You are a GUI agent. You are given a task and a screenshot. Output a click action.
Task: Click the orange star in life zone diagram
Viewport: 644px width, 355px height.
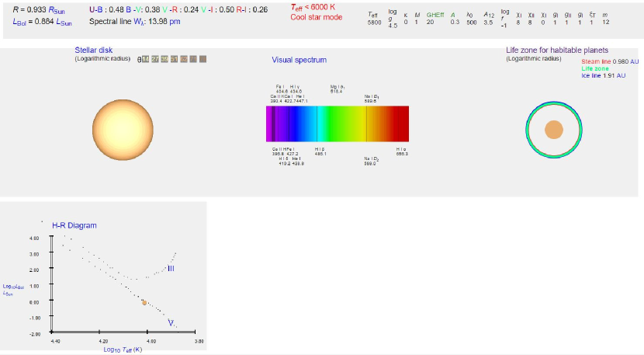click(x=553, y=130)
